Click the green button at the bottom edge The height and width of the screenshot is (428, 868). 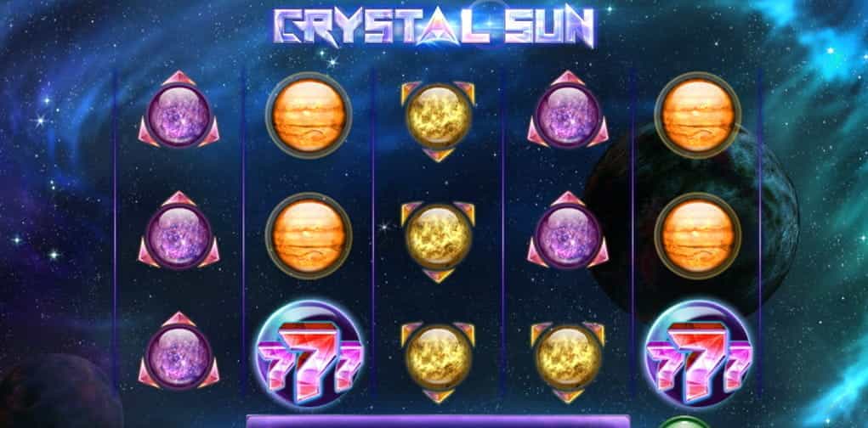[x=686, y=422]
